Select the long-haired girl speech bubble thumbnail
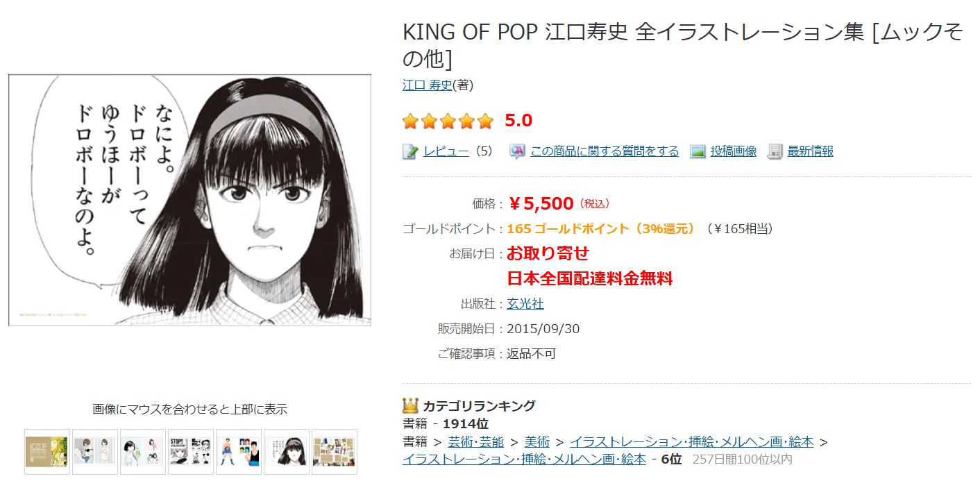Image resolution: width=980 pixels, height=481 pixels. [287, 452]
